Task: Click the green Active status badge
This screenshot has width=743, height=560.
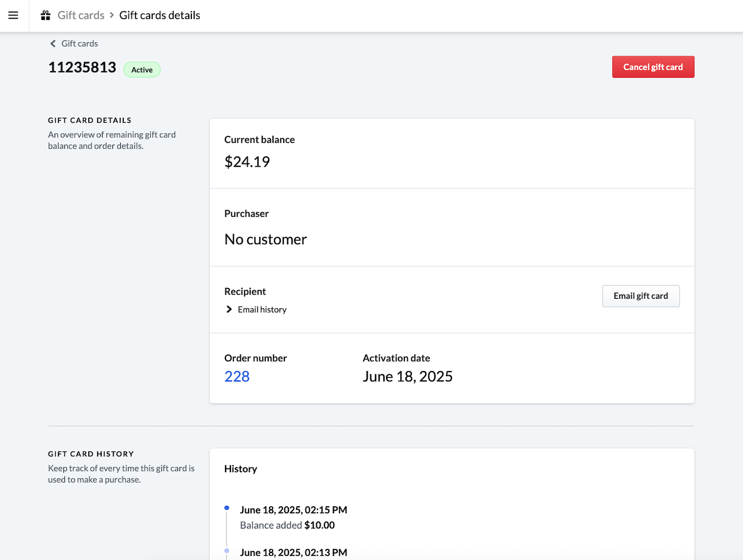Action: (142, 70)
